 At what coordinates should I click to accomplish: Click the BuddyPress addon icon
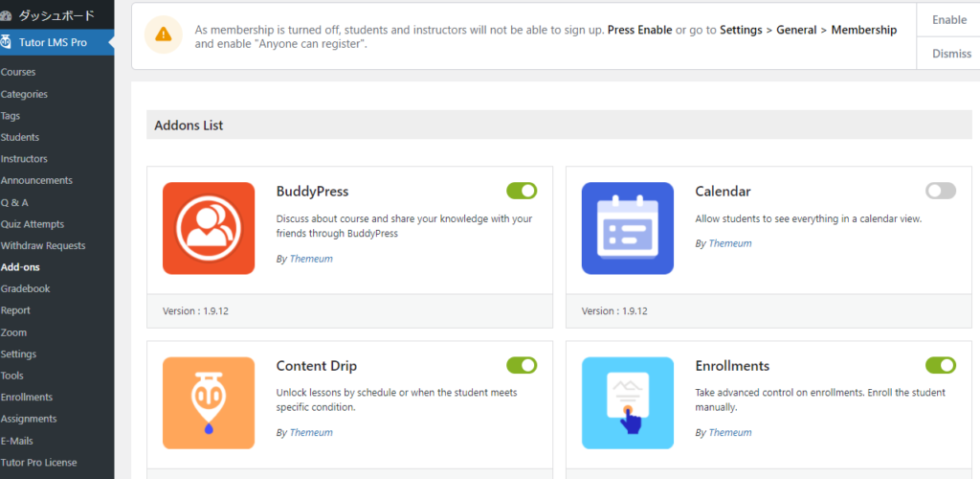click(209, 228)
